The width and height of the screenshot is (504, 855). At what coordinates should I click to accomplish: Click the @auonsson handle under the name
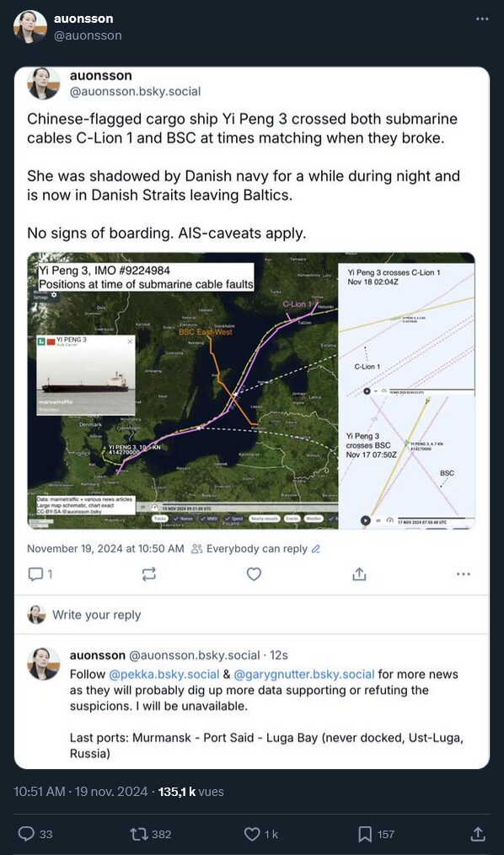coord(88,35)
